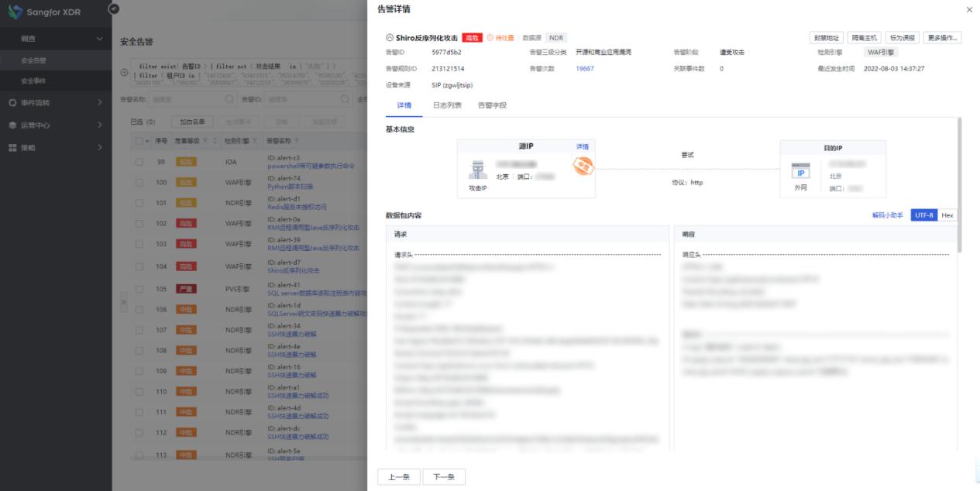
Task: Click the orange 中危 stamp badge icon
Action: (581, 166)
